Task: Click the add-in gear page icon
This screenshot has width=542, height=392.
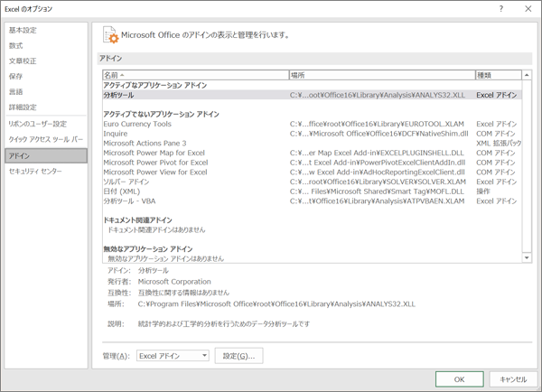Action: point(110,35)
